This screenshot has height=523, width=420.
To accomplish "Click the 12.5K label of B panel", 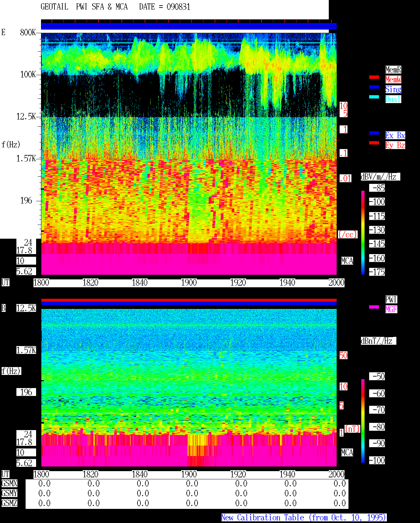I will 26,308.
